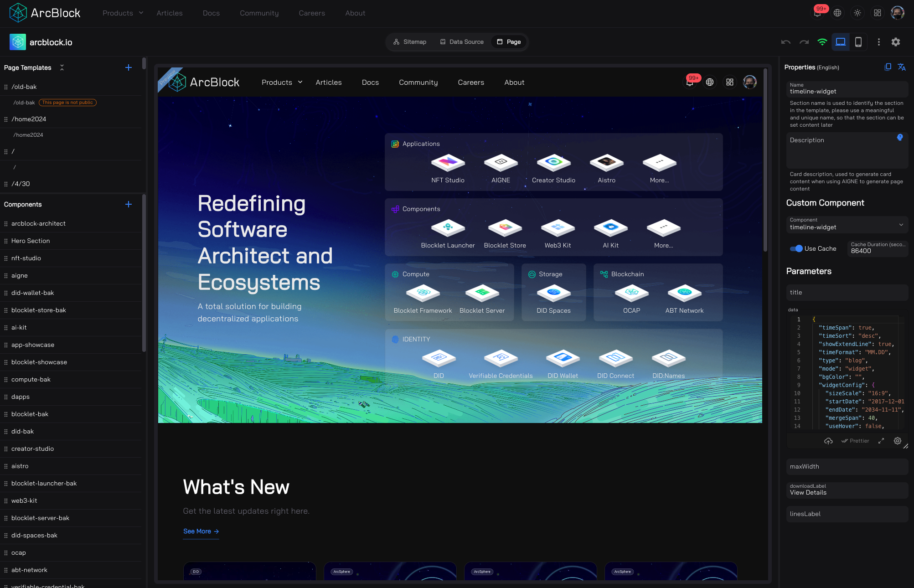Switch to the Data Source tab
The image size is (914, 588).
pos(461,42)
